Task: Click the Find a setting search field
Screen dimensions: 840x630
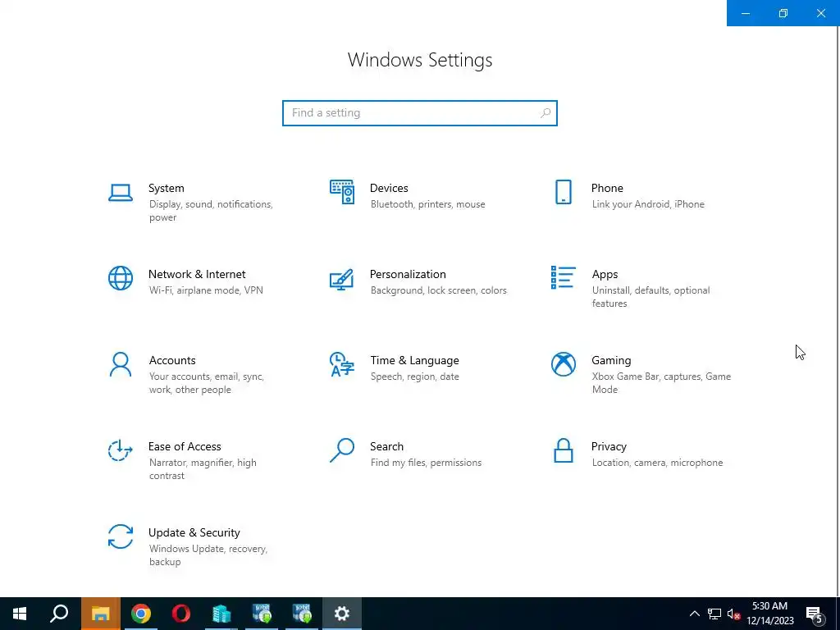Action: (419, 113)
